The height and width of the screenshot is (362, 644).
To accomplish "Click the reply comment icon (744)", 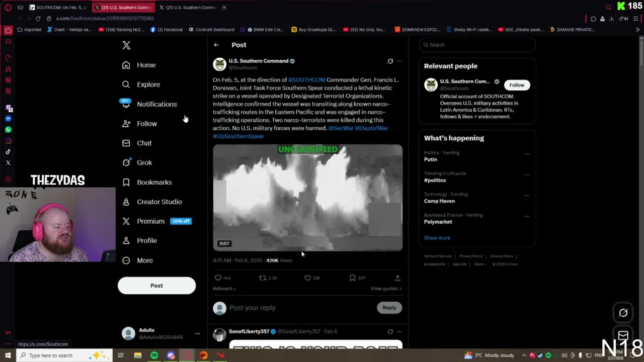I will (x=218, y=278).
